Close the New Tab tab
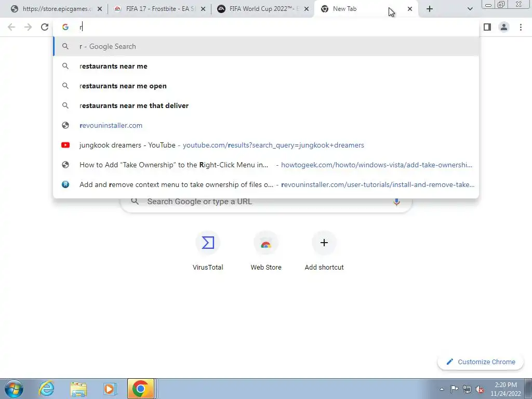This screenshot has height=399, width=532. tap(410, 9)
